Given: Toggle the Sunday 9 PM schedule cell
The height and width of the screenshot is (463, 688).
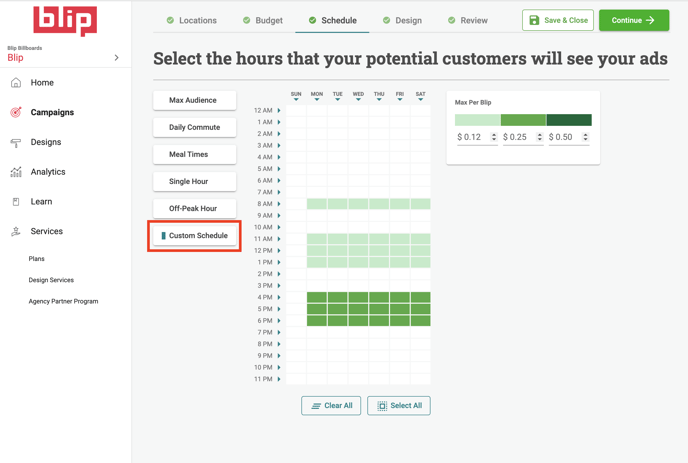Looking at the screenshot, I should [x=296, y=356].
